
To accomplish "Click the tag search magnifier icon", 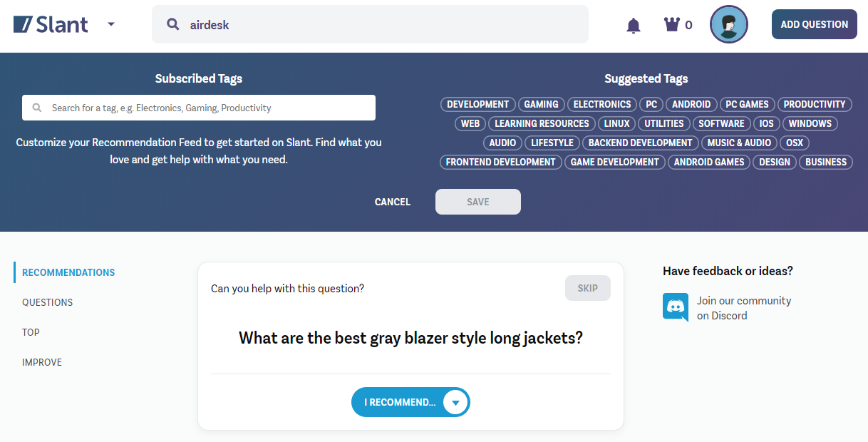I will click(37, 108).
